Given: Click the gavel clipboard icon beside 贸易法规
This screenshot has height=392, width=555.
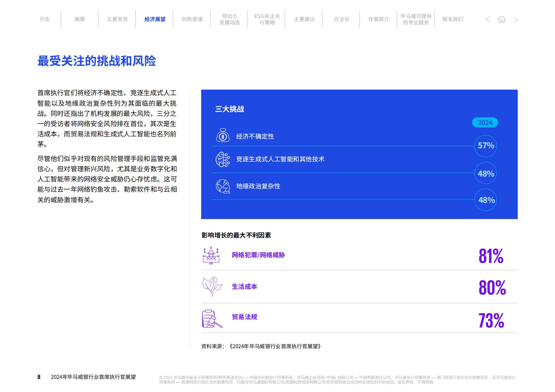Looking at the screenshot, I should pyautogui.click(x=212, y=319).
